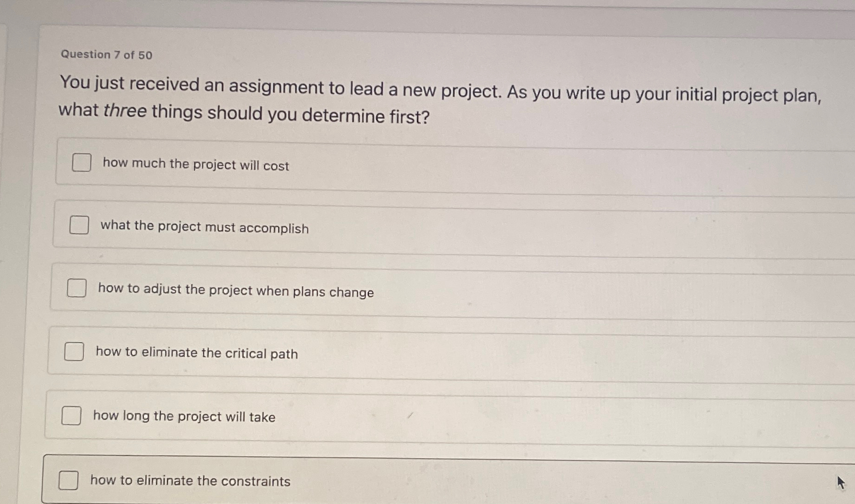855x504 pixels.
Task: Check the box for 'how to adjust the project when plans change'
Action: (77, 289)
